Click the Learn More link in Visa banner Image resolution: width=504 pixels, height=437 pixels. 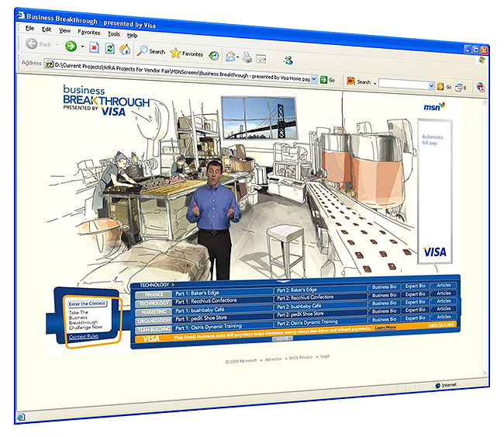pos(385,328)
